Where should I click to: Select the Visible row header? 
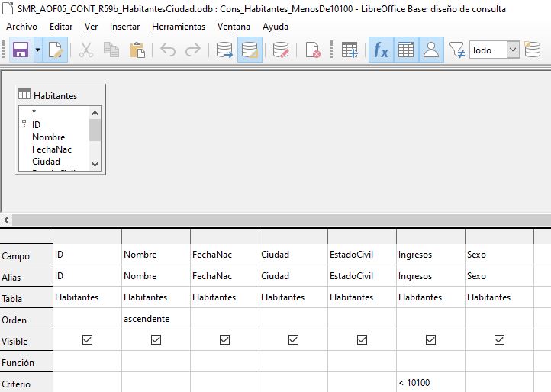tap(27, 340)
